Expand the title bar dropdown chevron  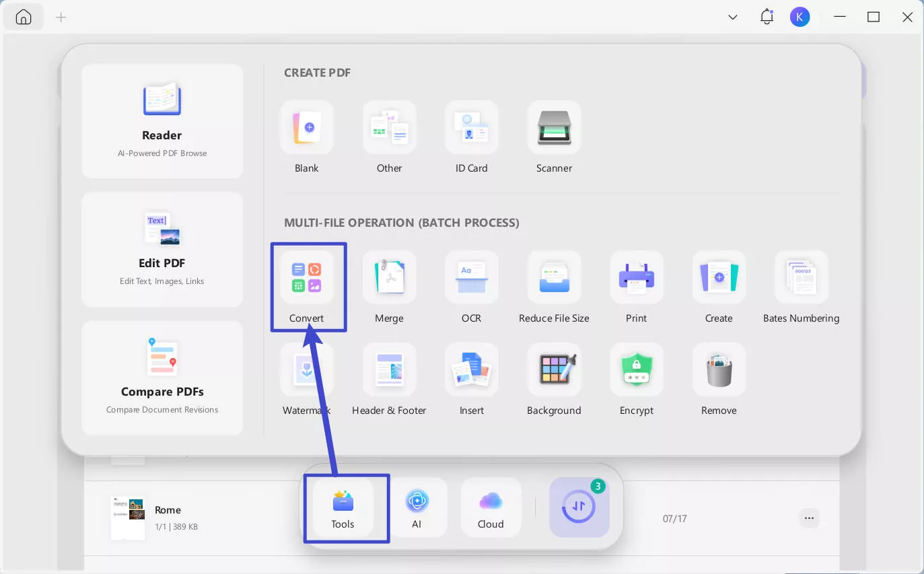coord(733,17)
